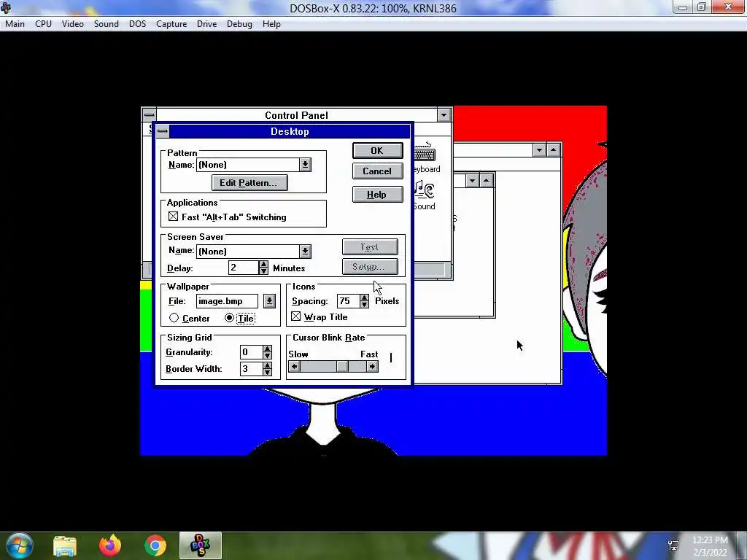Expand the Screen Saver Name dropdown
This screenshot has height=560, width=747.
point(305,251)
